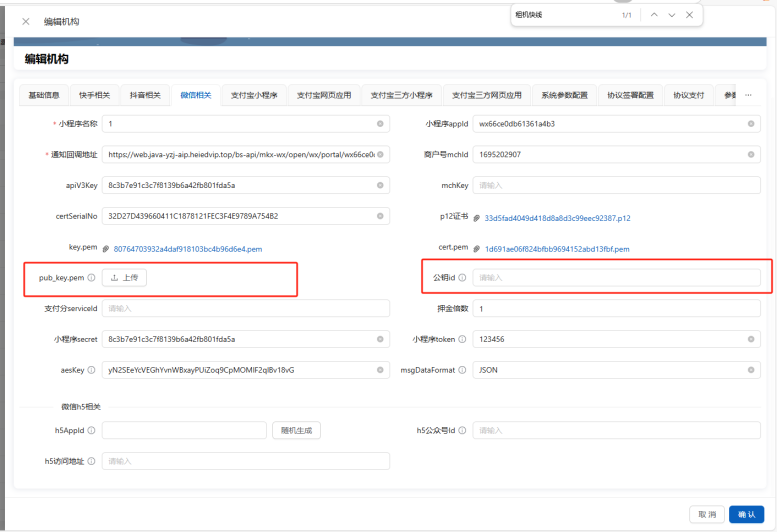777x532 pixels.
Task: Focus the h5AppId input field
Action: click(x=184, y=430)
